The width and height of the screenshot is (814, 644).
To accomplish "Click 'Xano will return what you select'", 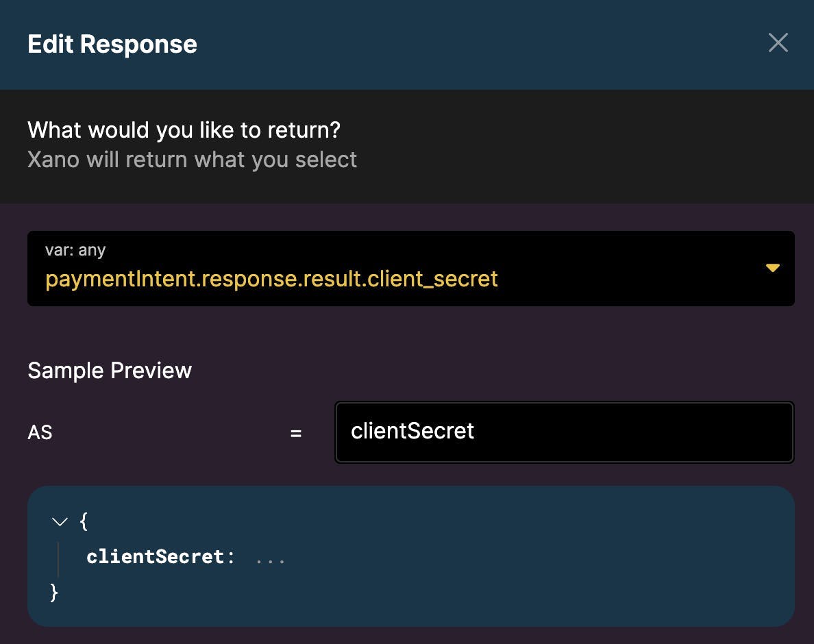I will pyautogui.click(x=192, y=160).
